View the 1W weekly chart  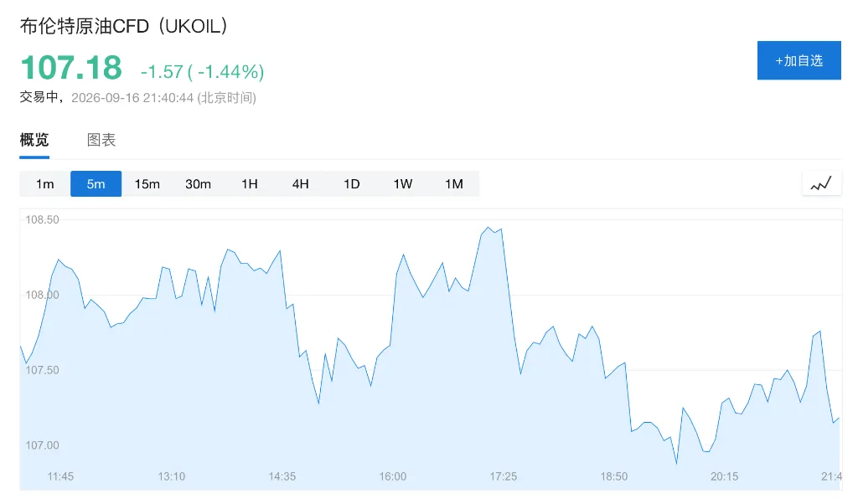coord(403,183)
